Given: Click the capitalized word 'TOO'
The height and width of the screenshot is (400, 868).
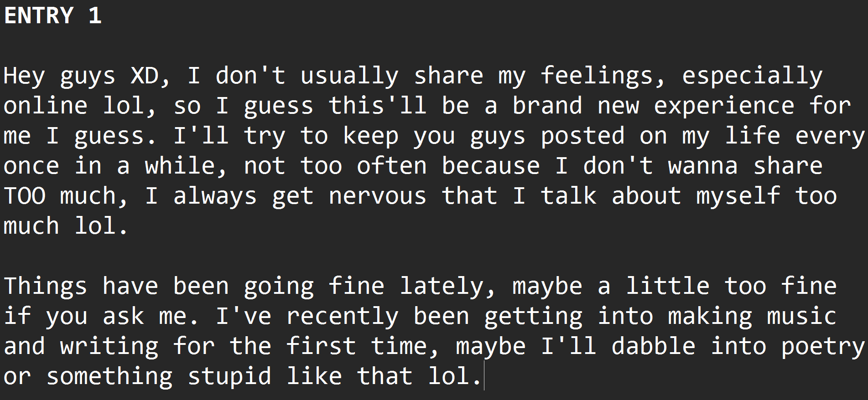Looking at the screenshot, I should pyautogui.click(x=25, y=196).
